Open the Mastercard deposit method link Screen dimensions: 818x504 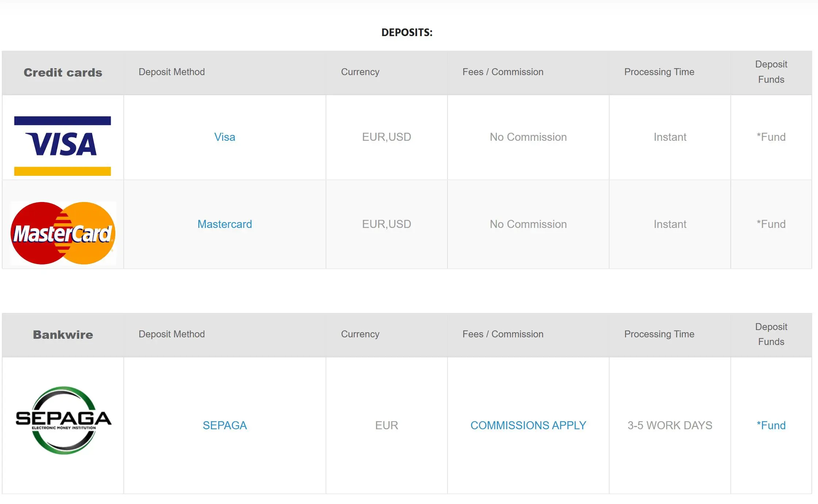(224, 224)
